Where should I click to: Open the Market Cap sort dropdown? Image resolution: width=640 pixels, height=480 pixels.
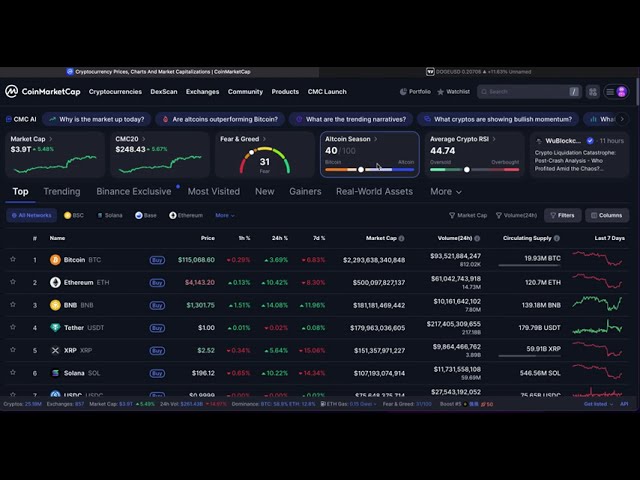(x=468, y=215)
